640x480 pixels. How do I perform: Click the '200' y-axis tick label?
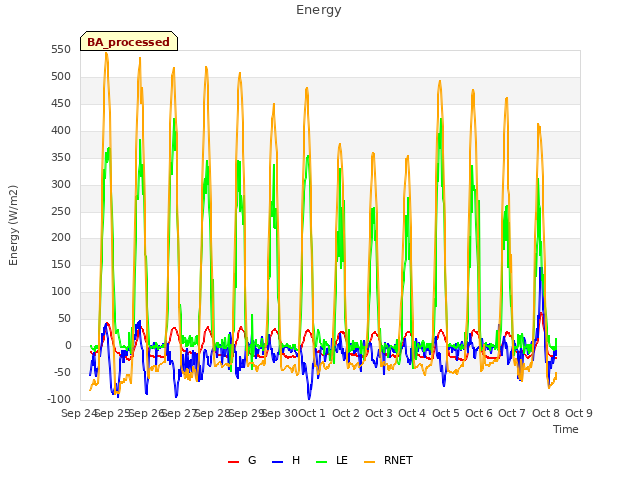pos(61,238)
